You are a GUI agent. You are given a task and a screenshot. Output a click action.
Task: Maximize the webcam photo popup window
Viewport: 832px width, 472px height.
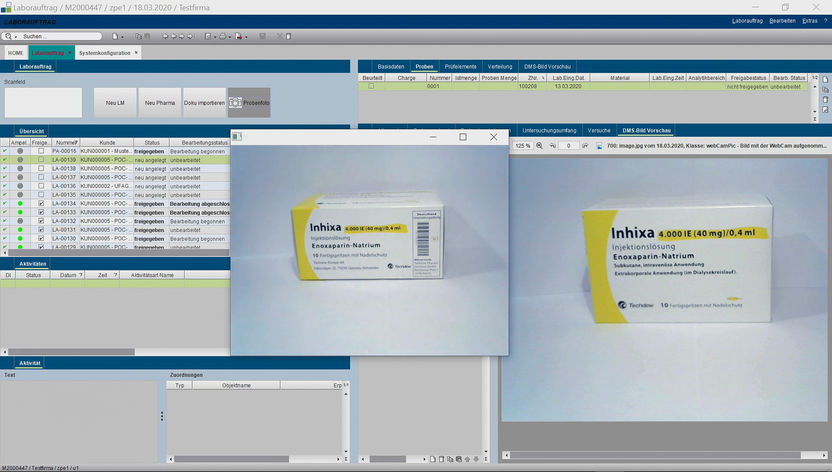coord(463,137)
